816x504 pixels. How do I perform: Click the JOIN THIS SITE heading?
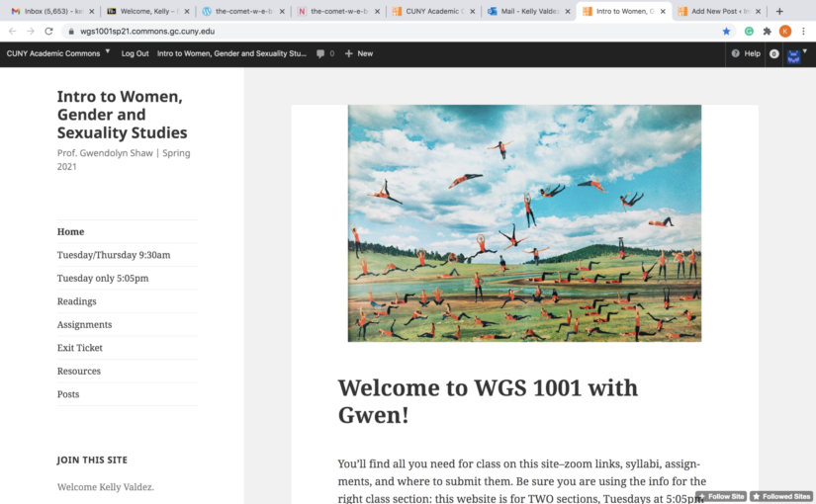point(92,460)
